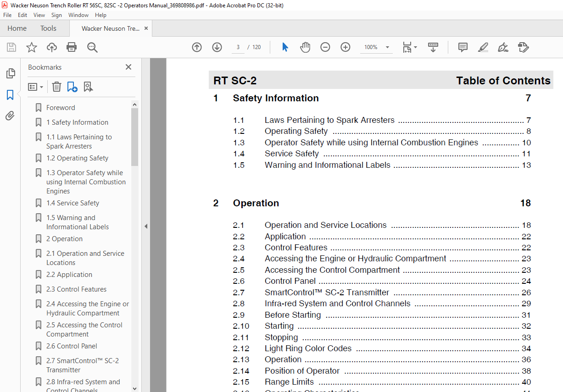This screenshot has width=563, height=392.
Task: Find current bookmark icon
Action: pos(88,87)
